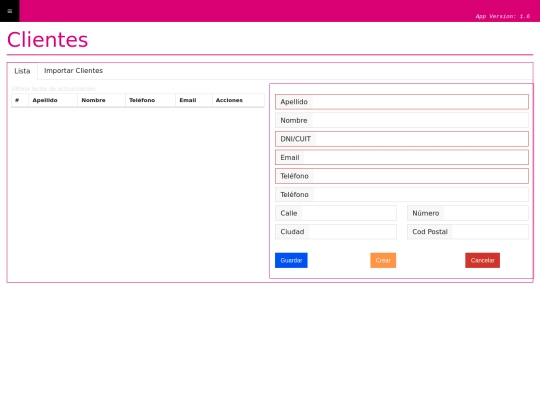Click the Teléfono column header
Viewport: 540px width, 405px height.
(x=150, y=100)
